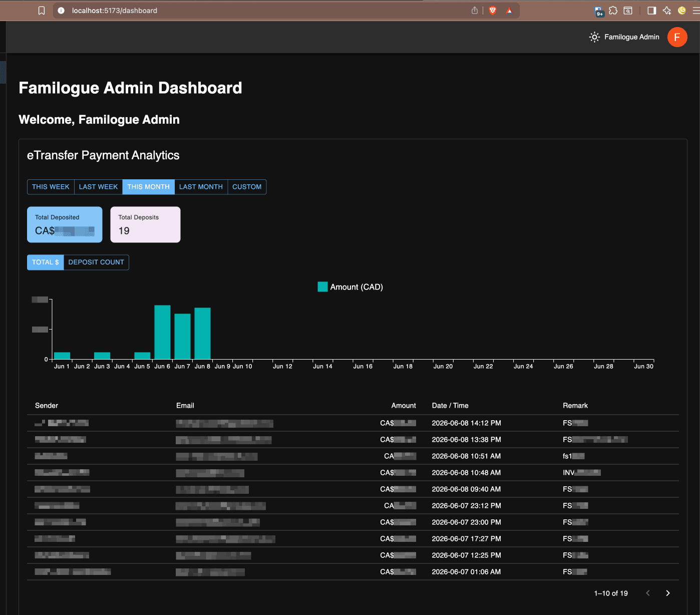Toggle light/dark theme sun icon
Screen dimensions: 700x615
coord(594,37)
